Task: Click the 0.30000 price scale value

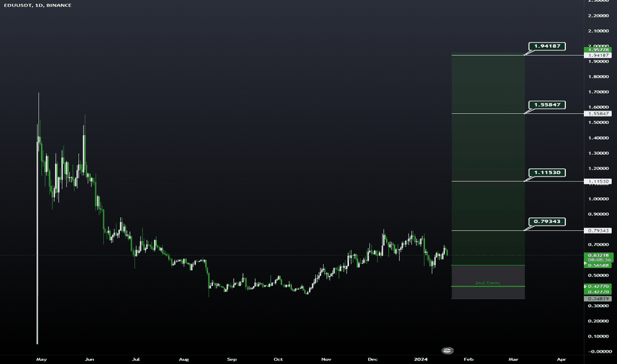Action: coord(598,306)
